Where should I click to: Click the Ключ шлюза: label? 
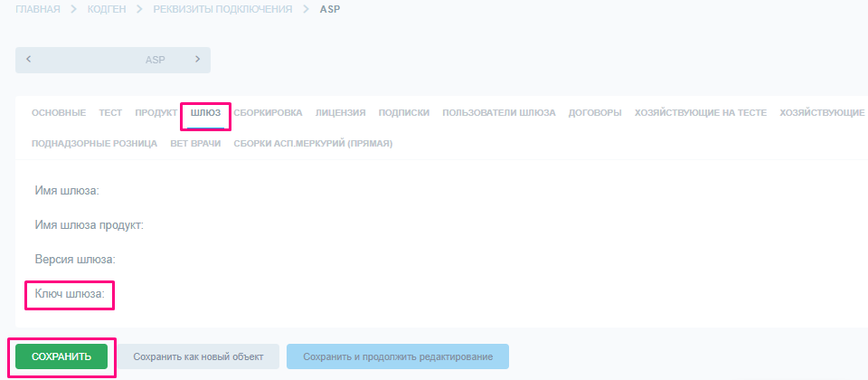point(70,294)
